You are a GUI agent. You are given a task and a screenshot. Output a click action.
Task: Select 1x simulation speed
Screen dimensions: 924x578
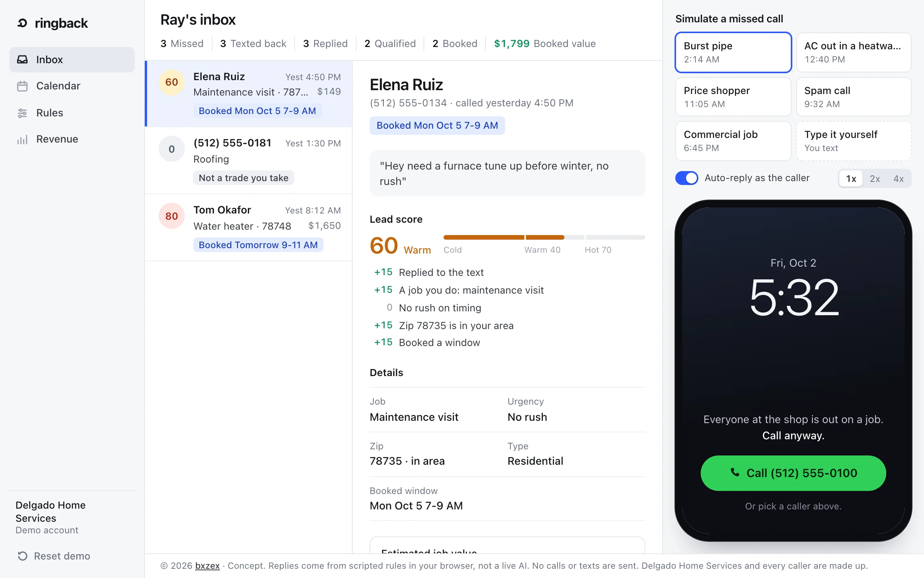click(x=851, y=178)
